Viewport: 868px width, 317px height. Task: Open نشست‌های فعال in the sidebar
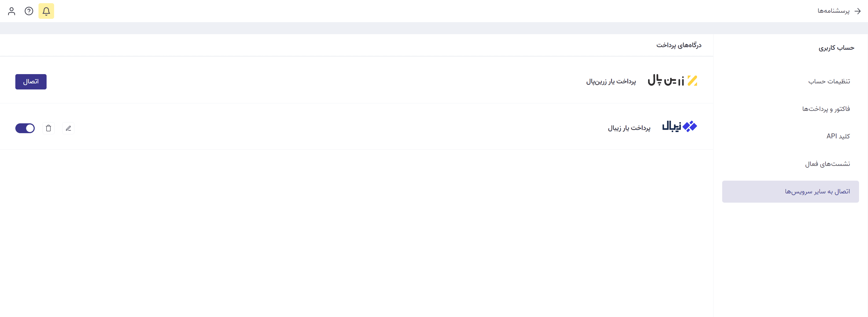click(x=827, y=164)
